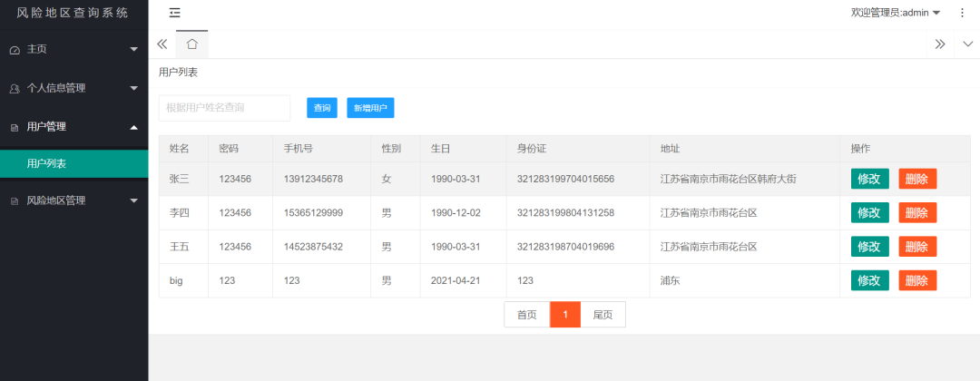Select page 1 in pagination
This screenshot has height=381, width=980.
tap(565, 315)
